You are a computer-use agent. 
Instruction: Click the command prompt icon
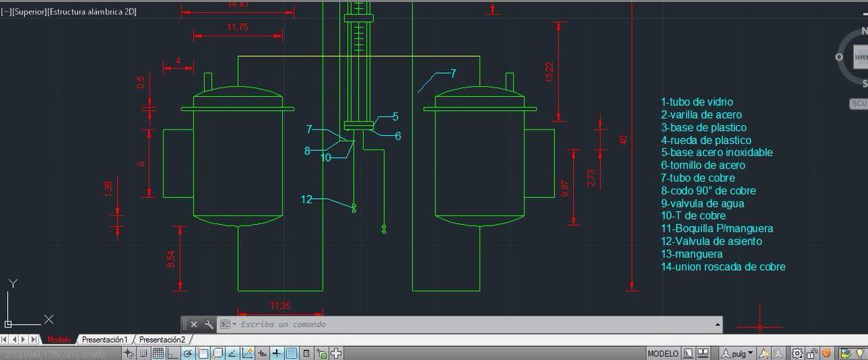pyautogui.click(x=225, y=325)
